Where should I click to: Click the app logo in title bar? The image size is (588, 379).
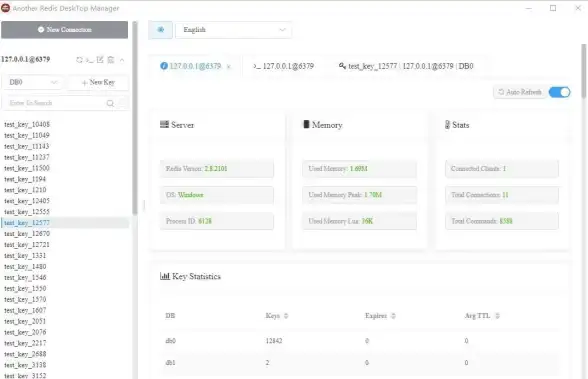pos(6,8)
